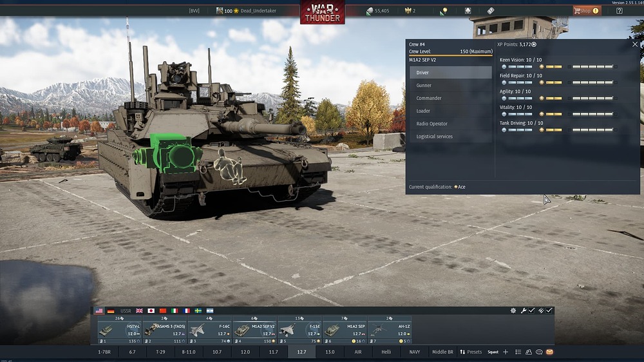Open the help question mark icon
The image size is (644, 362).
620,11
